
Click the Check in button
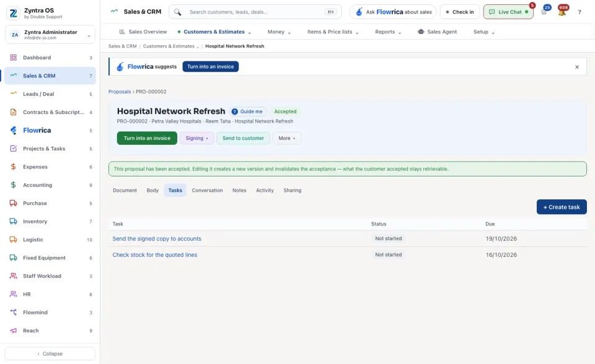coord(459,12)
